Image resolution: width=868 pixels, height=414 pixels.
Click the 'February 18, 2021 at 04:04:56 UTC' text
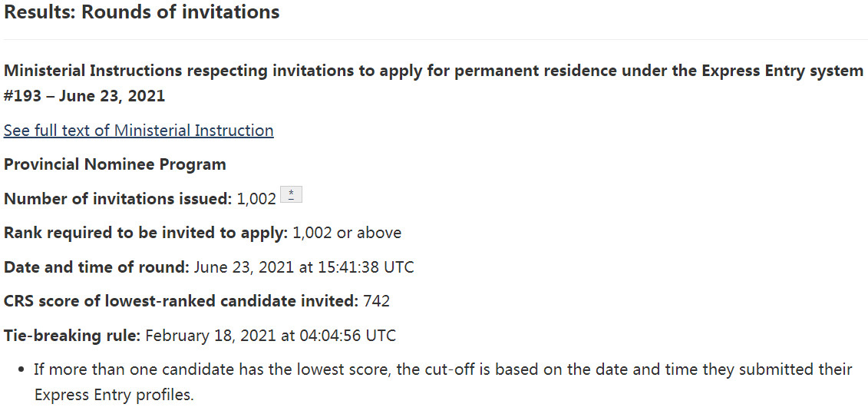pyautogui.click(x=270, y=336)
